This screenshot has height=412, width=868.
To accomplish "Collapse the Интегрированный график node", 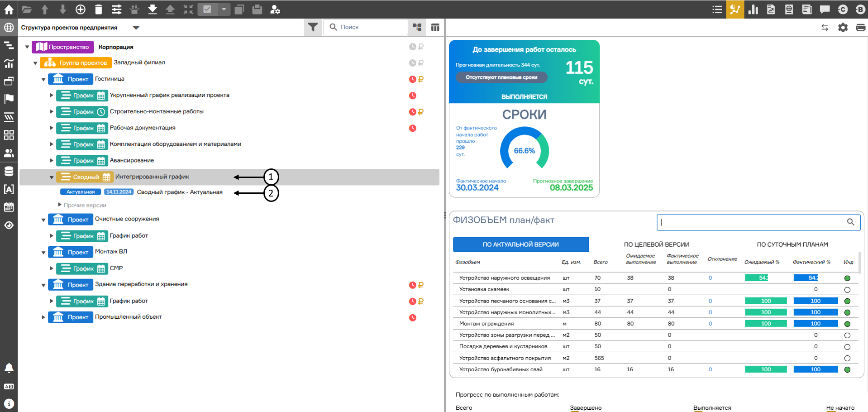I will 52,177.
